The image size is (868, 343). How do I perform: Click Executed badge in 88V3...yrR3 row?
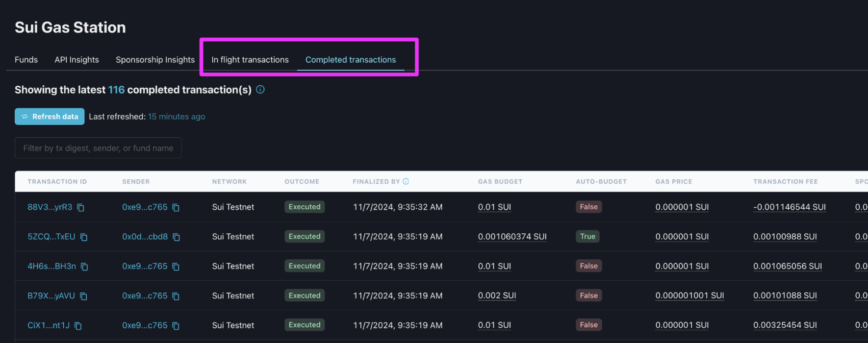click(x=305, y=207)
